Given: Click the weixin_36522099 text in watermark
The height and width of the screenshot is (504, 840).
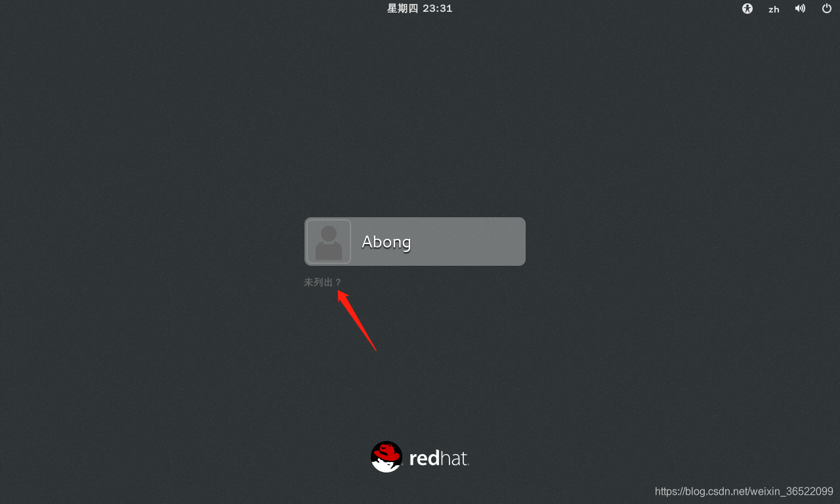Looking at the screenshot, I should 793,492.
